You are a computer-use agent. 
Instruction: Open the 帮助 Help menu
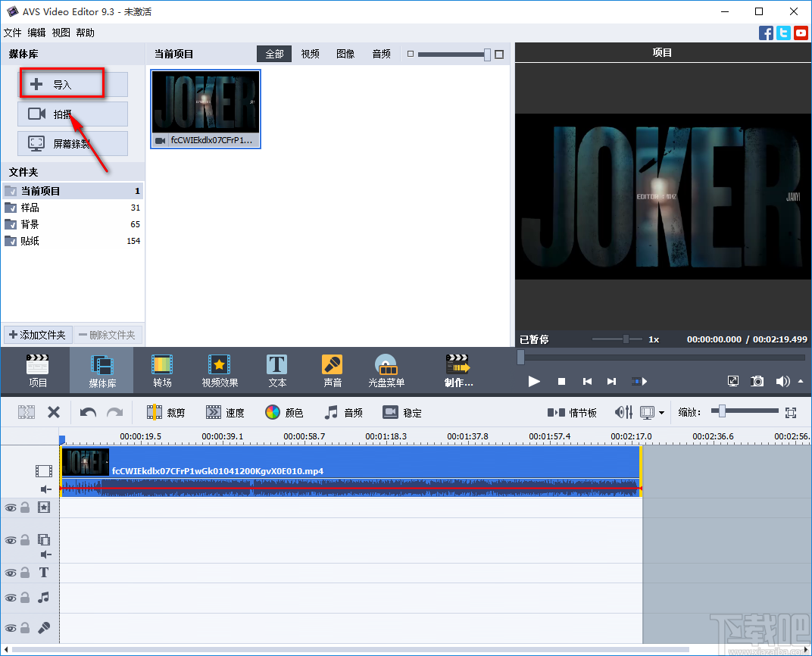(85, 33)
